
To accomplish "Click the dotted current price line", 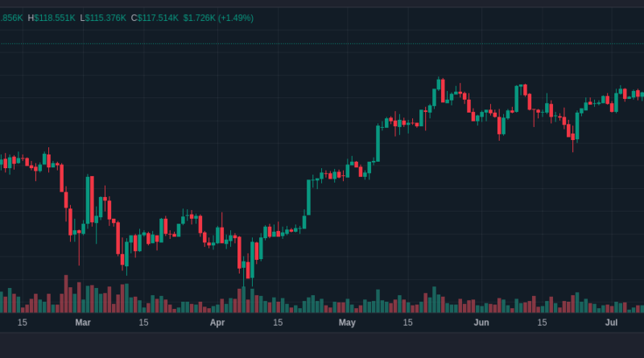I will (322, 43).
